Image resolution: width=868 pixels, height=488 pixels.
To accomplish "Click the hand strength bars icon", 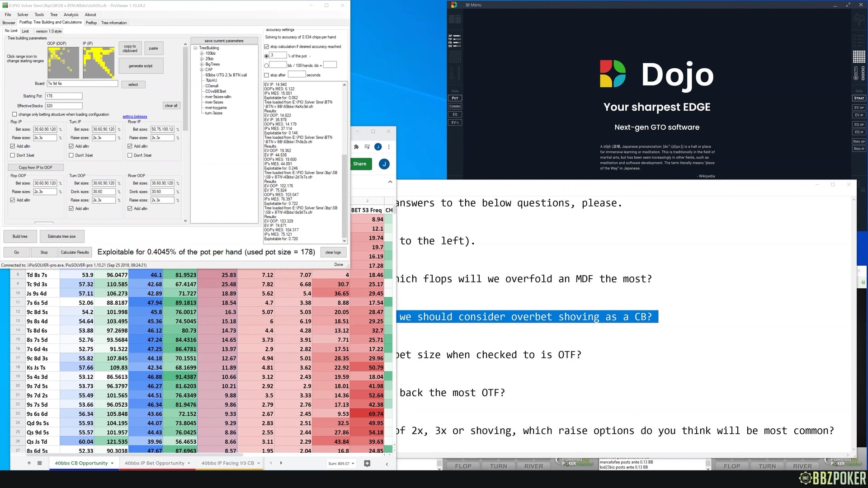I will click(455, 41).
